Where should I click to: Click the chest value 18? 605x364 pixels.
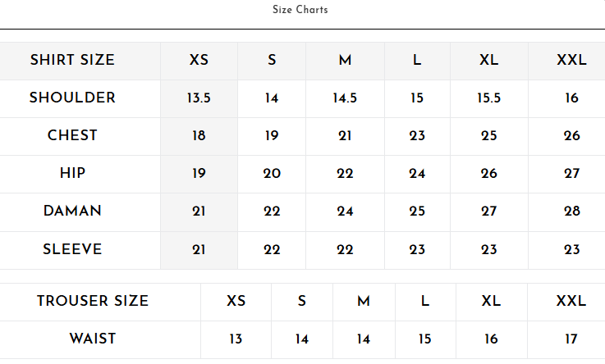coord(199,136)
